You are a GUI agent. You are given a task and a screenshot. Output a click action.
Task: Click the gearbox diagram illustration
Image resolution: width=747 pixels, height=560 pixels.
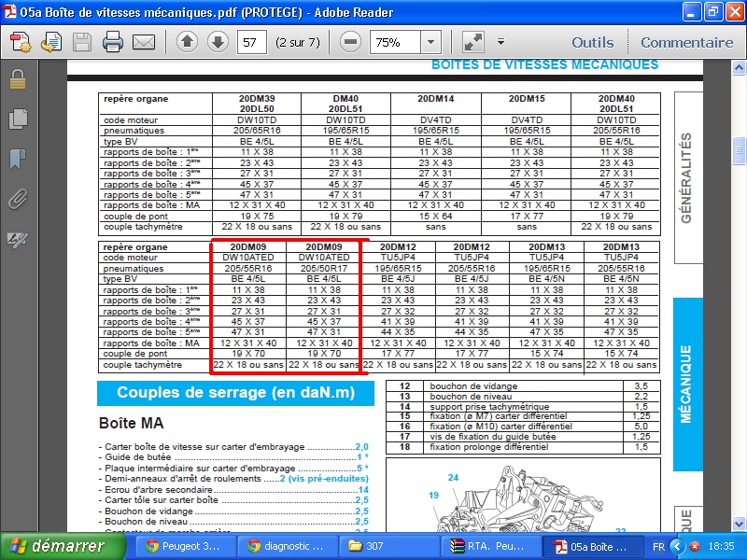pyautogui.click(x=523, y=496)
